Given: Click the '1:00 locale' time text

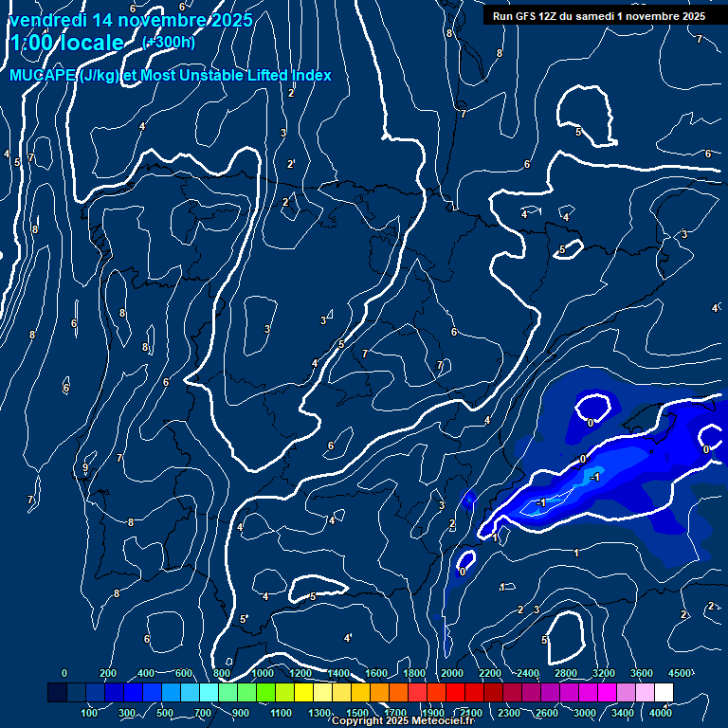Looking at the screenshot, I should (x=67, y=43).
